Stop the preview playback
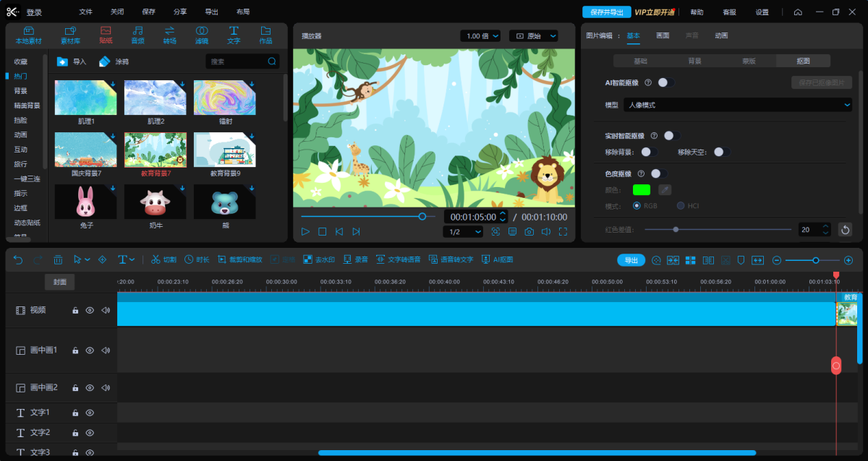This screenshot has width=868, height=461. tap(323, 231)
